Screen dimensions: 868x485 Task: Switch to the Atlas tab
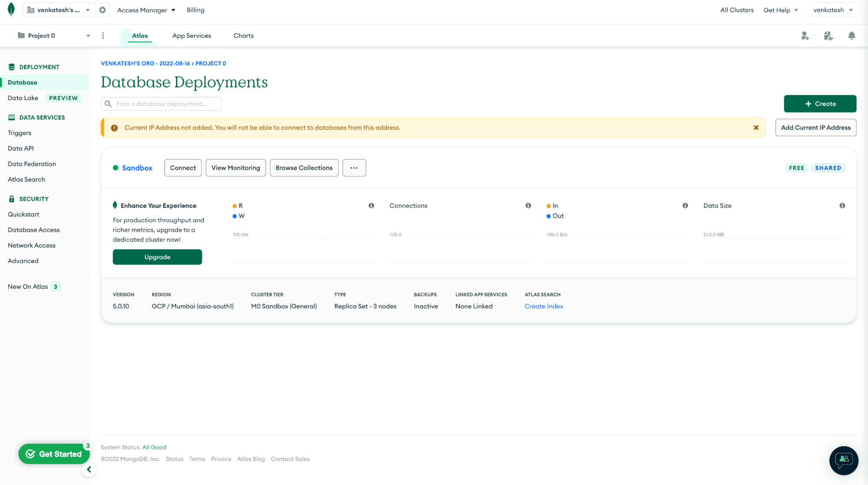tap(140, 36)
